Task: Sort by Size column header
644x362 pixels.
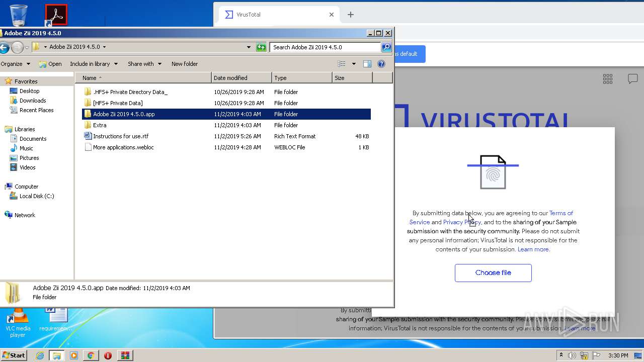Action: 353,78
